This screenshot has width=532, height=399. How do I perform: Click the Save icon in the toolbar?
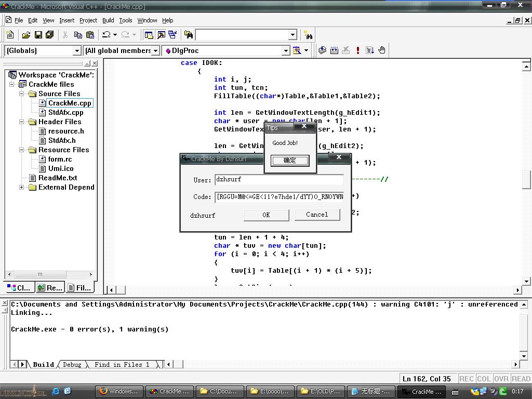coord(38,35)
